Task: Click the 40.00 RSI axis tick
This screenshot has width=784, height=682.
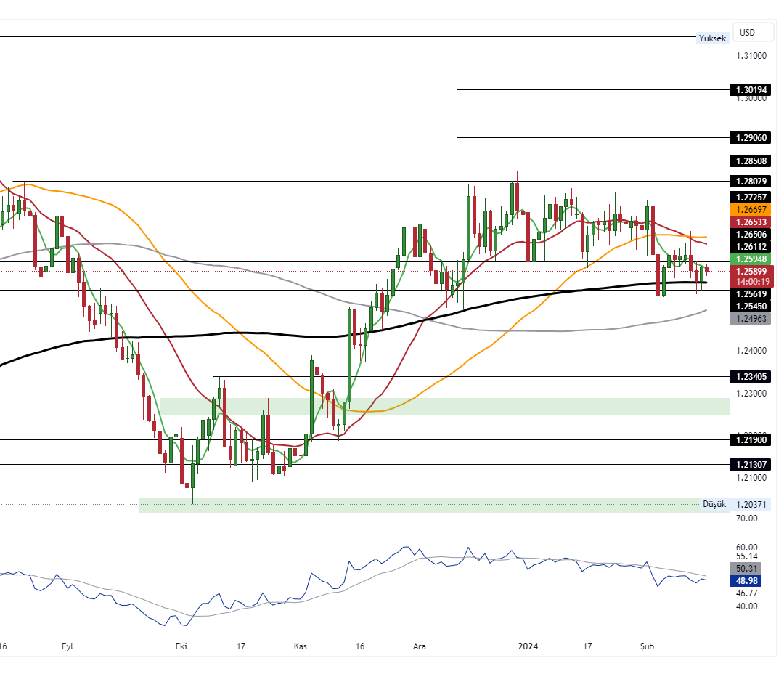Action: 746,606
